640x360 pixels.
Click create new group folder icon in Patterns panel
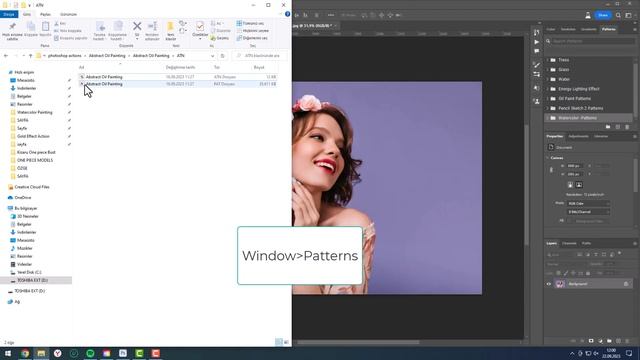(x=608, y=127)
